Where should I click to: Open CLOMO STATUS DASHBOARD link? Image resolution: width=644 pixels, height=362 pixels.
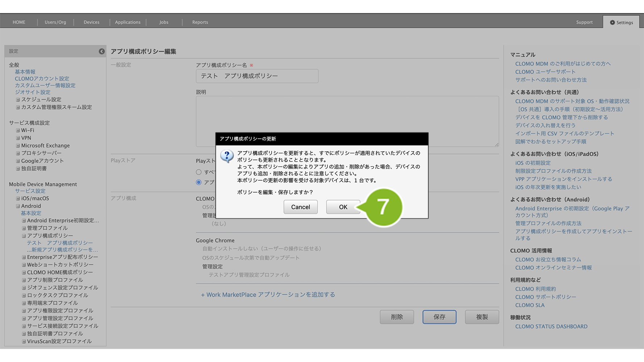(551, 327)
